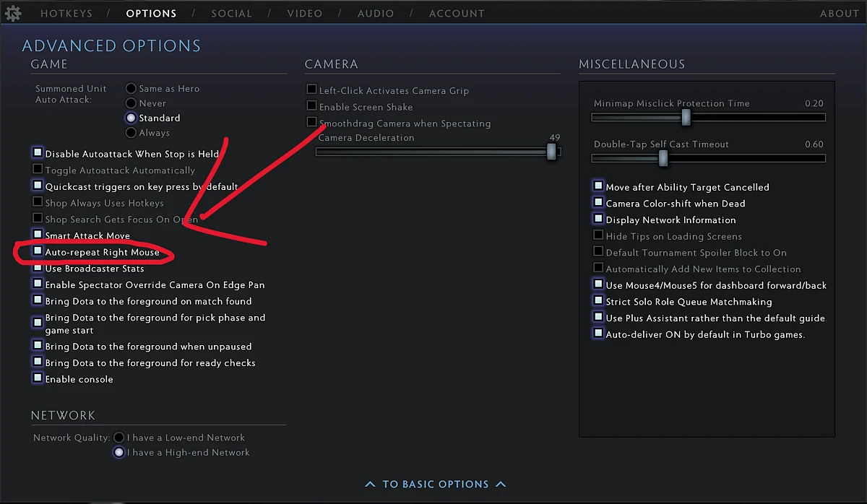The image size is (867, 504).
Task: Click the Miscellaneous section header
Action: (631, 64)
